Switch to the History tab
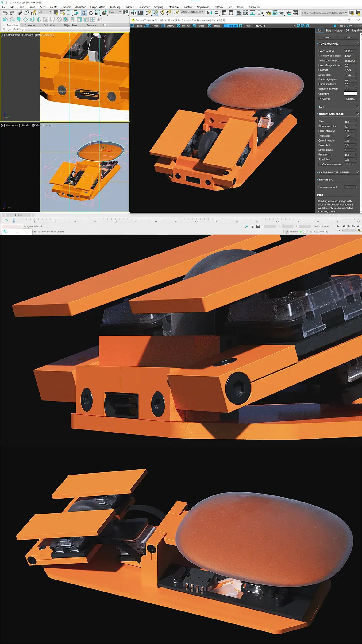Image resolution: width=362 pixels, height=644 pixels. pos(338,30)
